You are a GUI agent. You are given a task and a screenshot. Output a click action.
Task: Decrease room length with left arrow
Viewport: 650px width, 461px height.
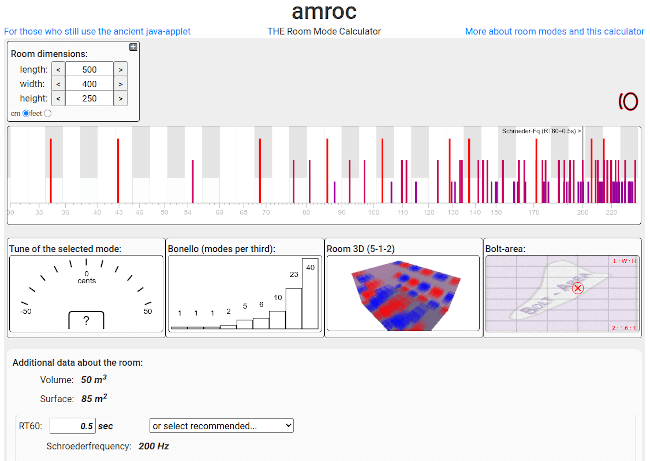point(58,69)
